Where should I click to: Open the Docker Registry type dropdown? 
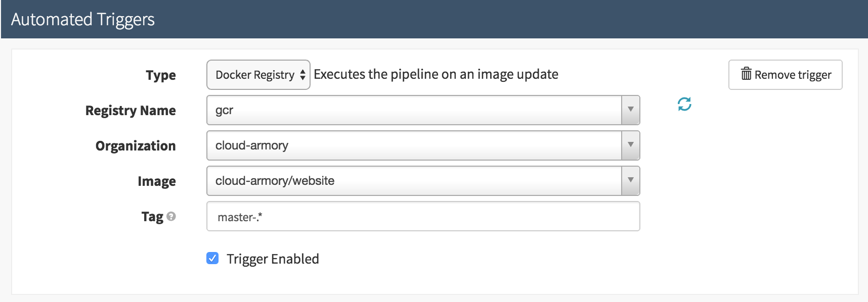click(x=257, y=75)
